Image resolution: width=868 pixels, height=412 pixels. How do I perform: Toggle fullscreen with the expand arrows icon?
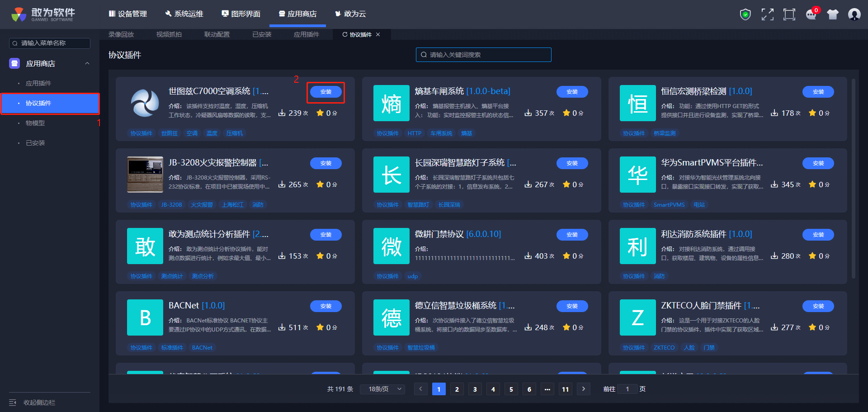[767, 14]
